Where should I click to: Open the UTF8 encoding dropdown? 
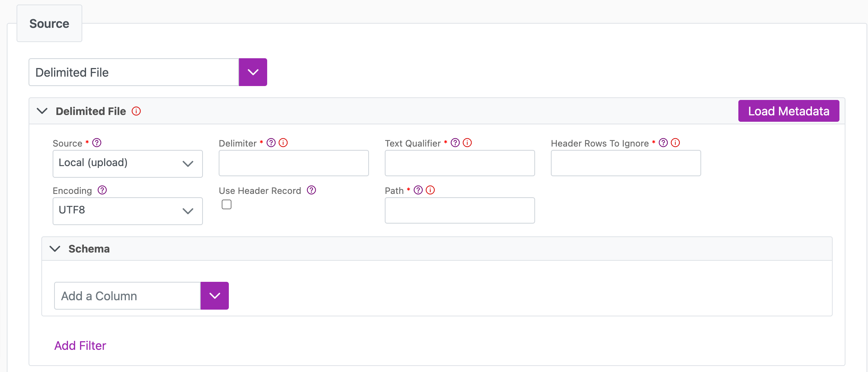[x=128, y=211]
